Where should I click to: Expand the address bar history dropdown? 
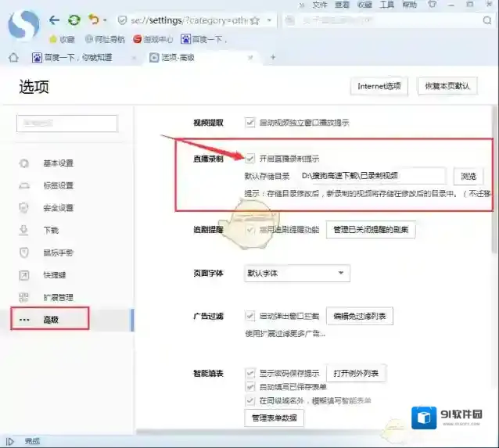coord(270,20)
